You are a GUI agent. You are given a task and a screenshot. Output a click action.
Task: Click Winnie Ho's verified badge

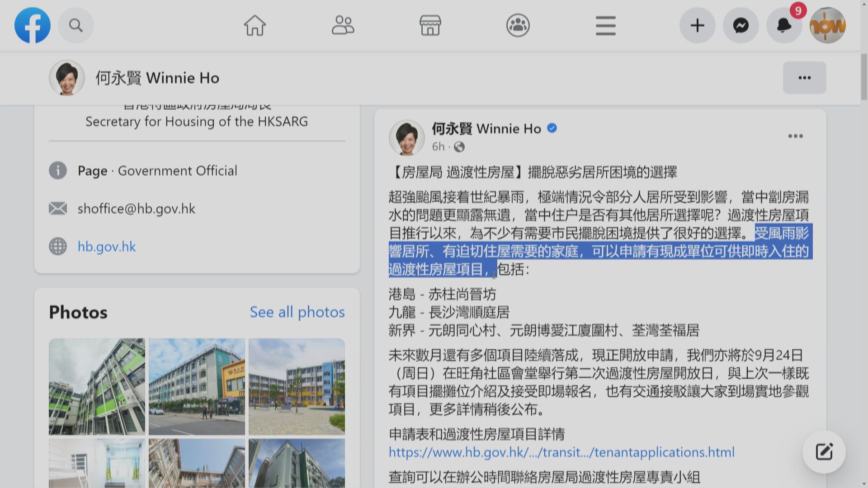[x=551, y=128]
